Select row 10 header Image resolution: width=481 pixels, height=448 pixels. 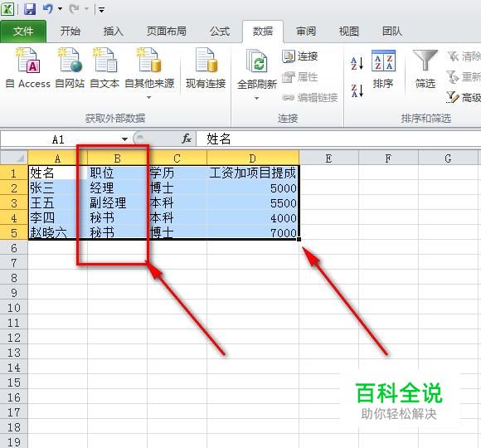[14, 308]
